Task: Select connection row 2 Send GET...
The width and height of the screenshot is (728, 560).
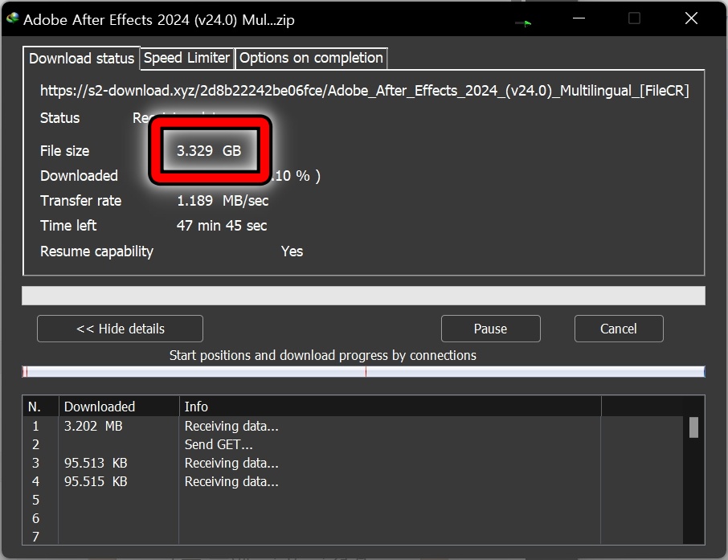Action: point(353,444)
